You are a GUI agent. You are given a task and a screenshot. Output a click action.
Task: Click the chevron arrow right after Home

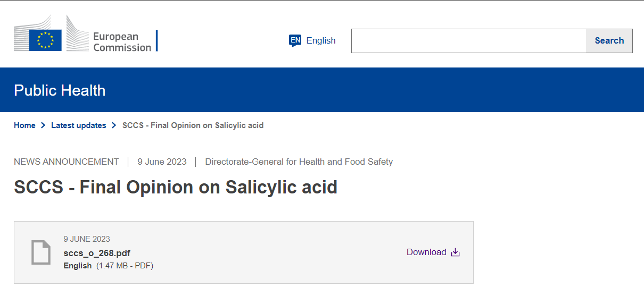(43, 125)
